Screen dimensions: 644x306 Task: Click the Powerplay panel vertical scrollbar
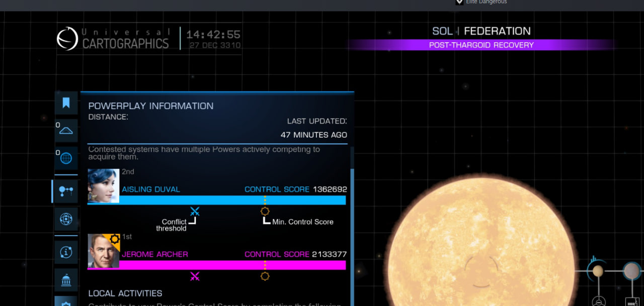352,226
